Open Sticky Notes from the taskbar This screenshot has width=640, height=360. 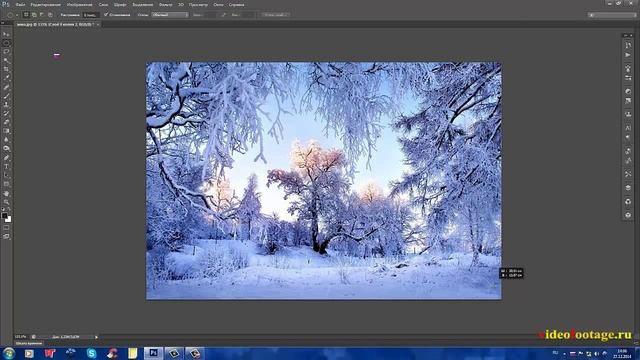(133, 353)
